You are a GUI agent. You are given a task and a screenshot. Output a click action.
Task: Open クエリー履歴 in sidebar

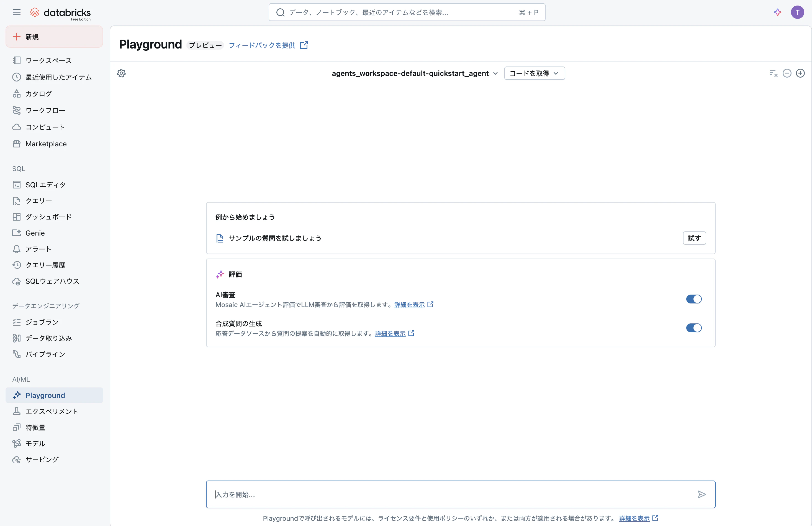pos(54,265)
